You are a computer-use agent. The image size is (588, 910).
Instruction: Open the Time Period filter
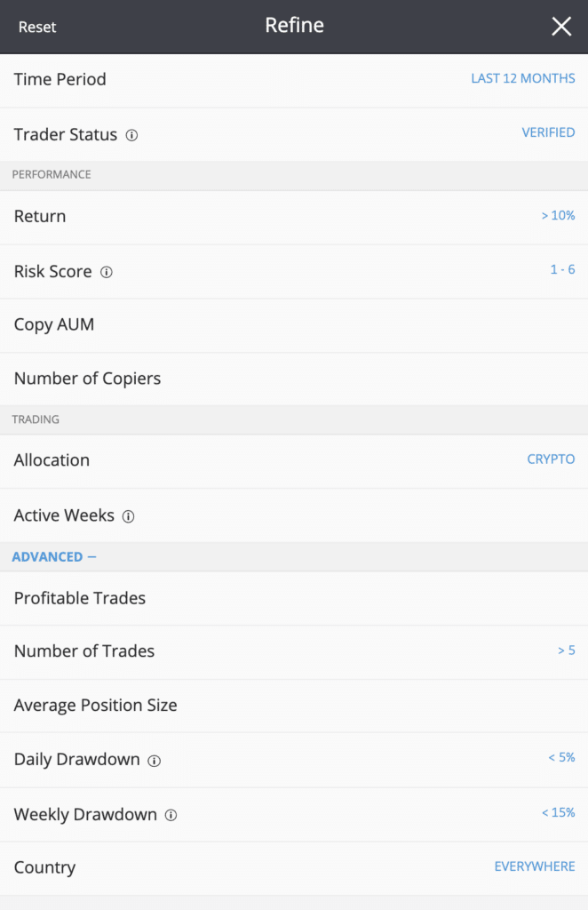tap(294, 80)
